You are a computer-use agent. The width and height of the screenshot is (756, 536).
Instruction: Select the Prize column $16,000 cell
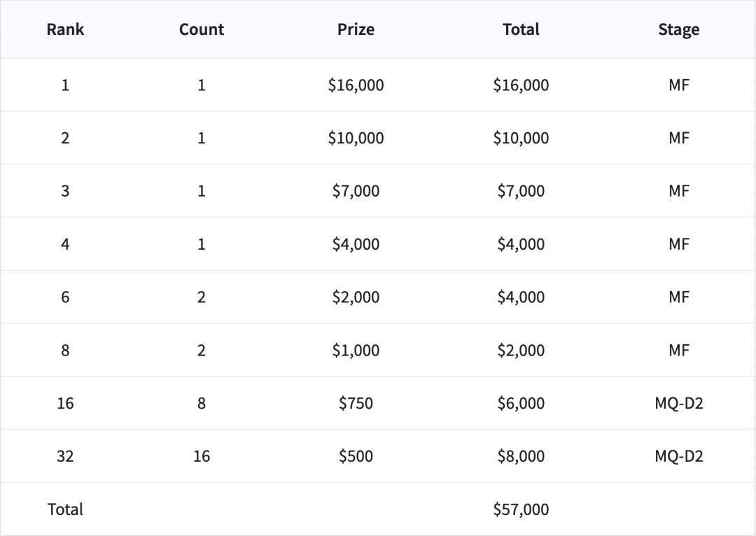pyautogui.click(x=356, y=85)
